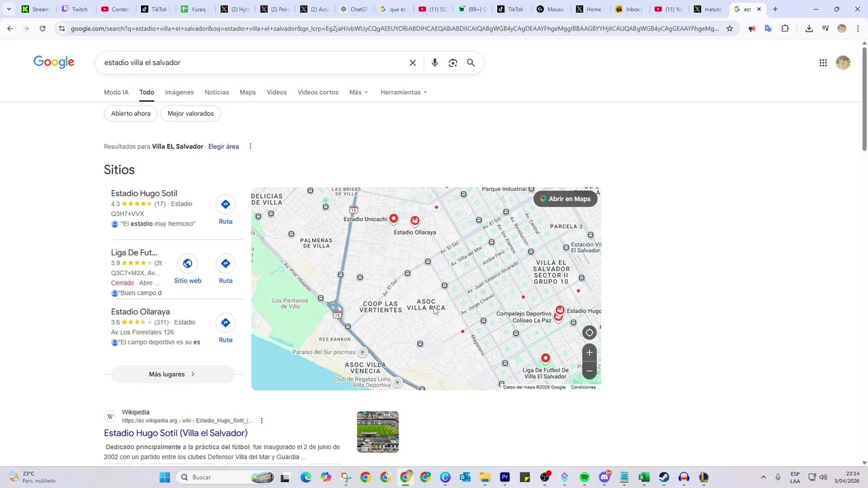868x488 pixels.
Task: Open Google account profile picture
Action: 843,62
